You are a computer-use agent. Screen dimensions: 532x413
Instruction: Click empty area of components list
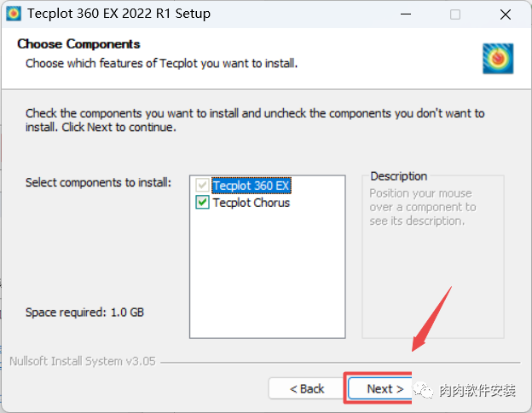(268, 271)
